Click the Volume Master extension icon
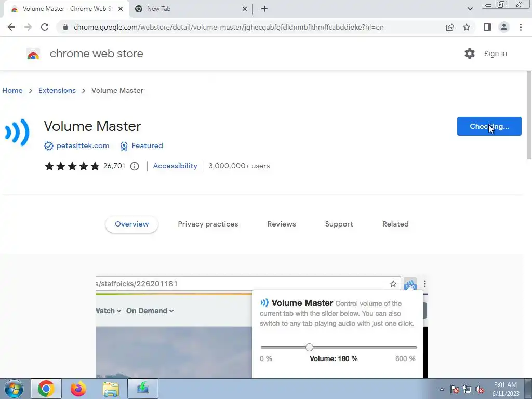Viewport: 532px width, 399px height. click(x=17, y=132)
